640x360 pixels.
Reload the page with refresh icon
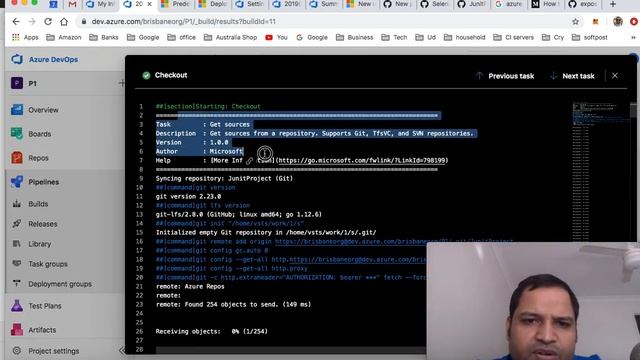click(48, 22)
